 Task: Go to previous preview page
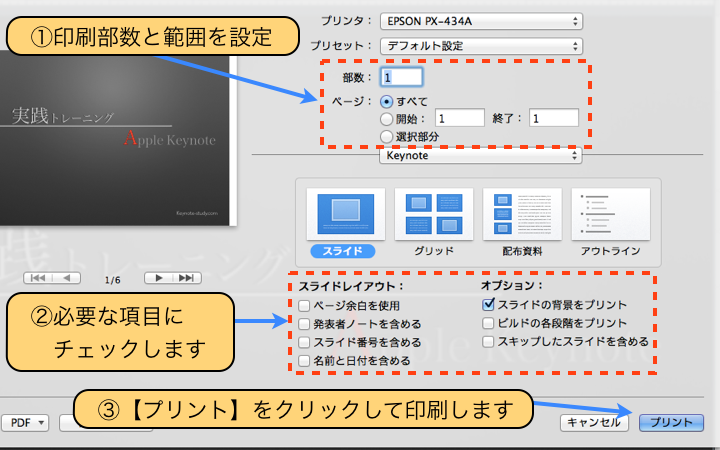[67, 278]
